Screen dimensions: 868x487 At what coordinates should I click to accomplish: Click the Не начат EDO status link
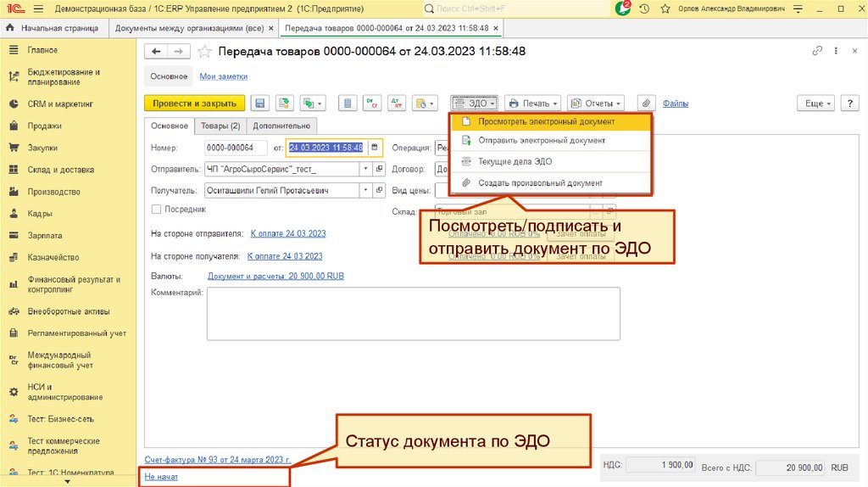161,477
